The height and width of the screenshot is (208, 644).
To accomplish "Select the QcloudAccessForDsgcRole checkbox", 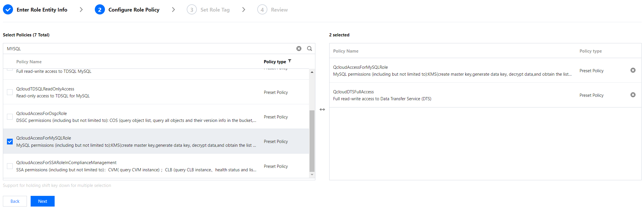I will click(10, 117).
